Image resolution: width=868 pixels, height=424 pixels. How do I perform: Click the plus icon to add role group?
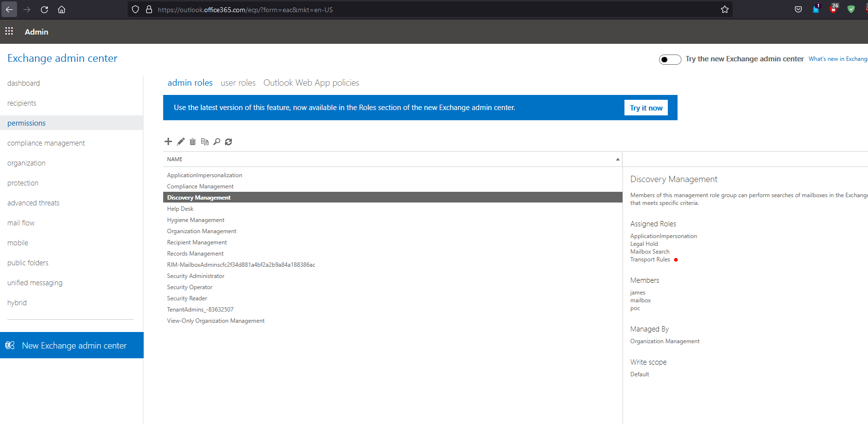point(168,142)
